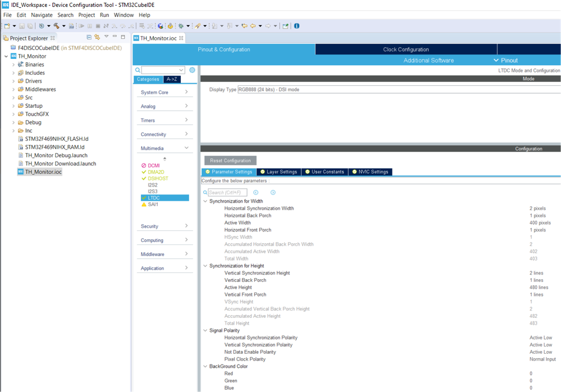Click the last edit location icon
561x392 pixels.
(x=244, y=26)
